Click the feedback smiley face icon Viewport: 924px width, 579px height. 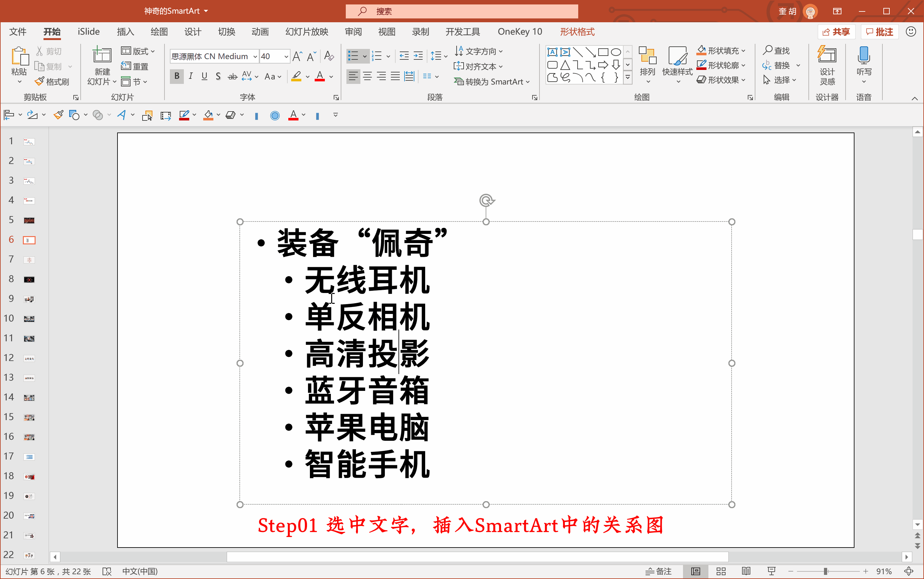point(911,31)
